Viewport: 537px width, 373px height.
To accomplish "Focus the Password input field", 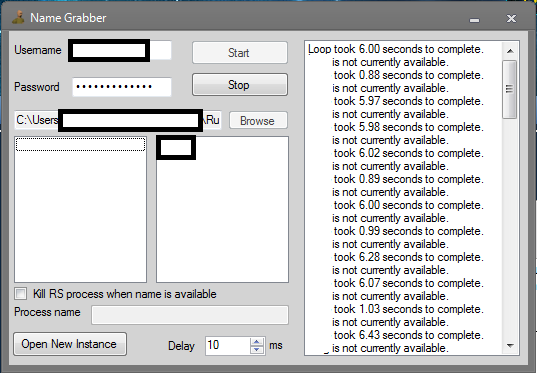I will [122, 87].
